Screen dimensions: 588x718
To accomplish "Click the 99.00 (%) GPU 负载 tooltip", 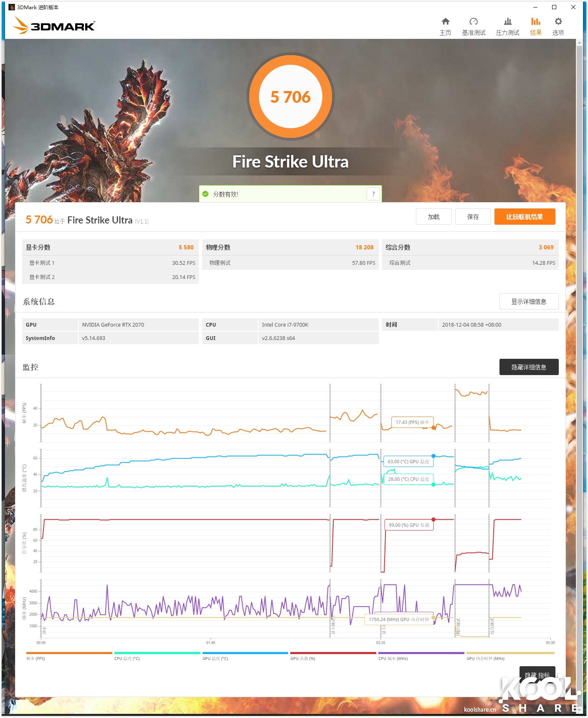I will click(x=409, y=525).
